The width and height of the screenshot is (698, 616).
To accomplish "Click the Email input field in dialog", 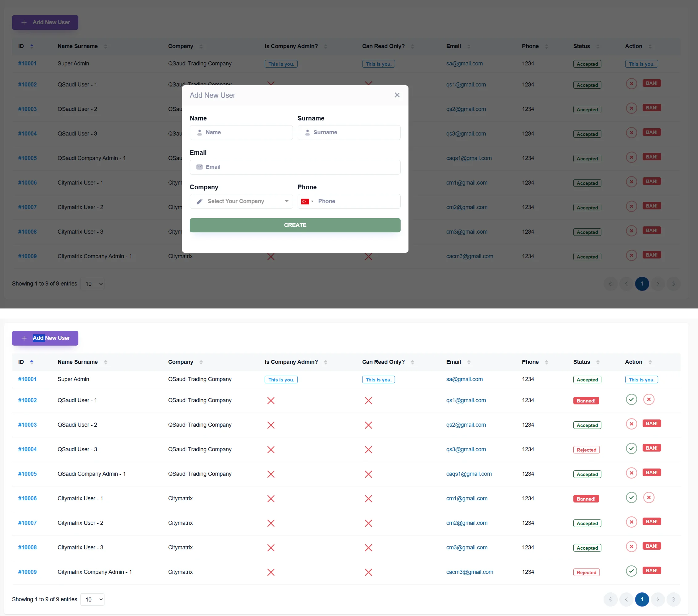I will coord(295,167).
